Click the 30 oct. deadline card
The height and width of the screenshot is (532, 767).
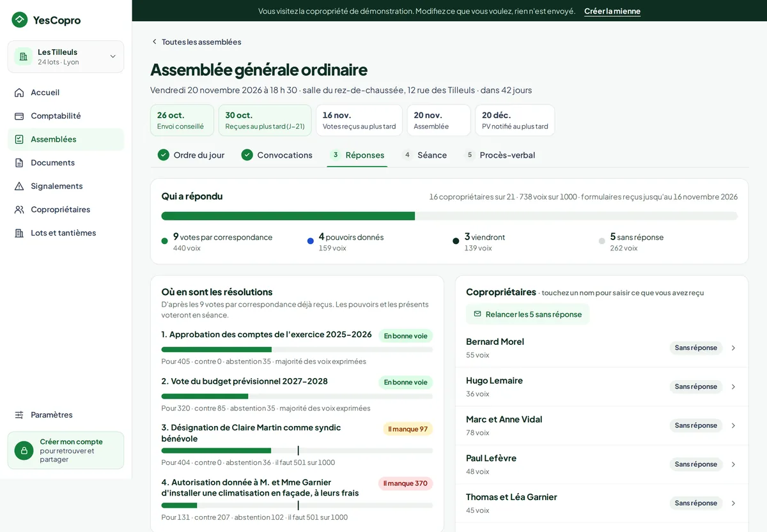click(265, 120)
